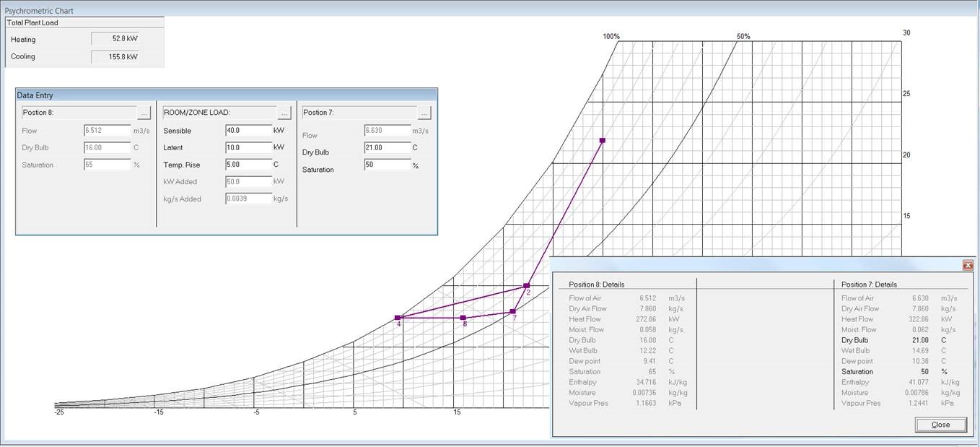Click the 100% saturation curve label
The image size is (980, 447).
click(x=611, y=36)
